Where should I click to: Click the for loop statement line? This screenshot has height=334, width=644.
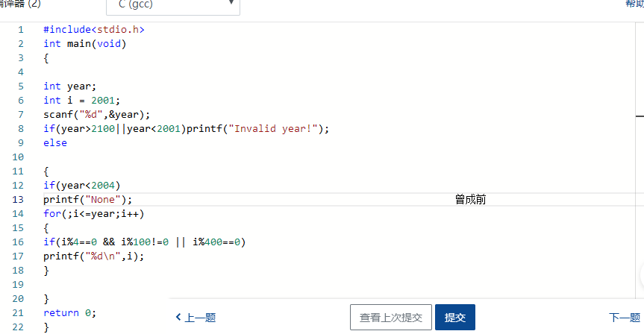94,213
